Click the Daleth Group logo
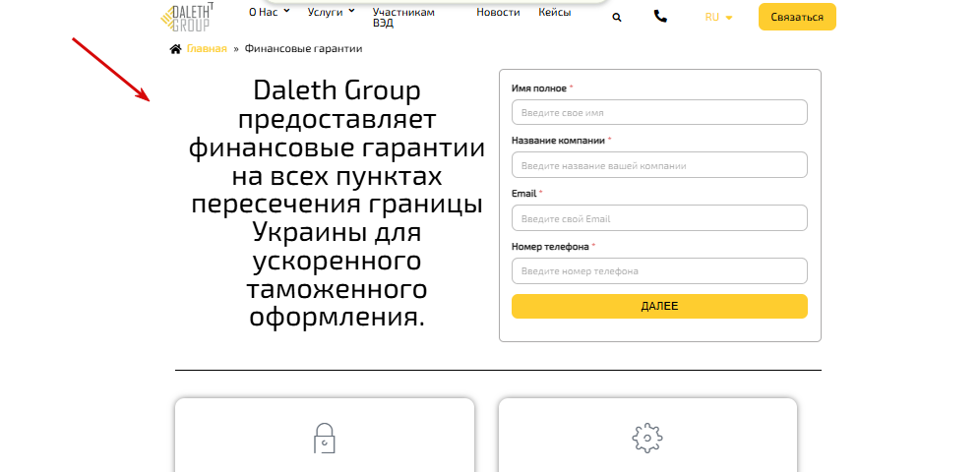 pos(186,17)
